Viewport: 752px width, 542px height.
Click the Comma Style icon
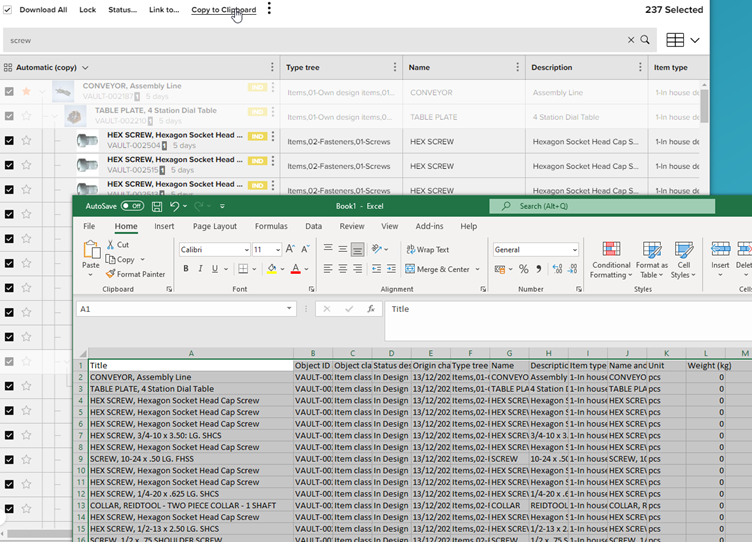(x=539, y=269)
